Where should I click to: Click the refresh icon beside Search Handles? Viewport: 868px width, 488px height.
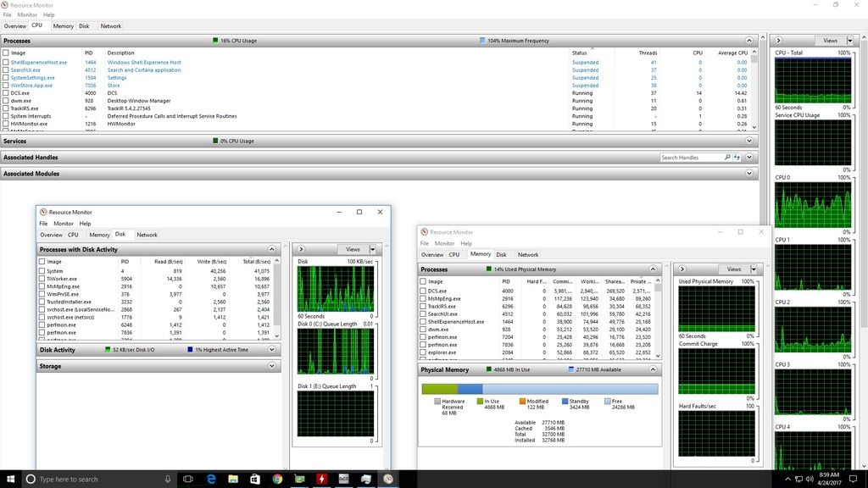click(737, 158)
